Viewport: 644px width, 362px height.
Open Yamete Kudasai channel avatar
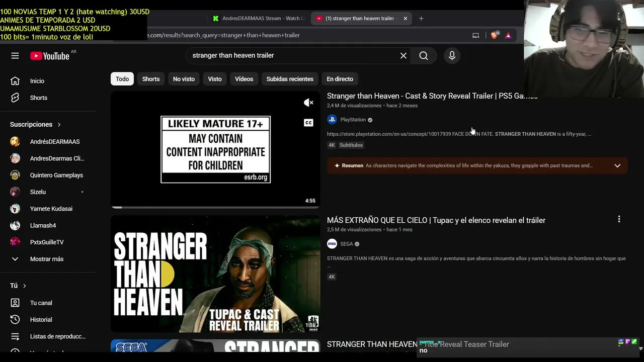tap(15, 209)
